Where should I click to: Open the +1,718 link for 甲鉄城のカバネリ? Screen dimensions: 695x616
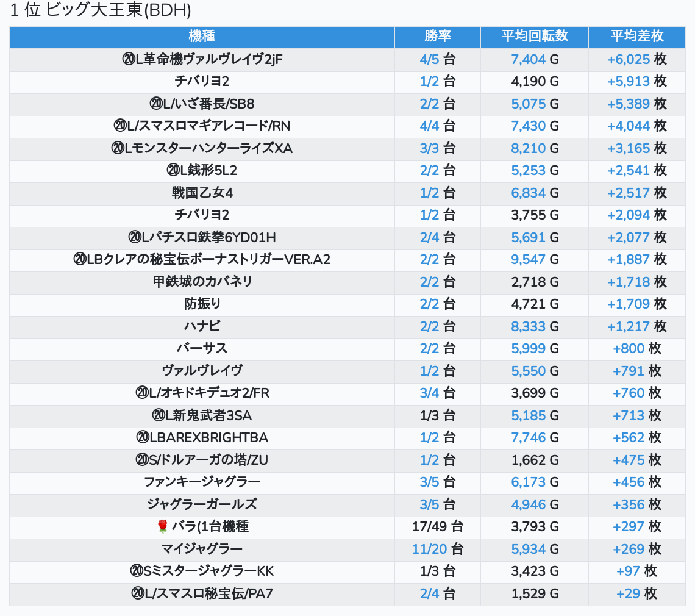pyautogui.click(x=629, y=282)
